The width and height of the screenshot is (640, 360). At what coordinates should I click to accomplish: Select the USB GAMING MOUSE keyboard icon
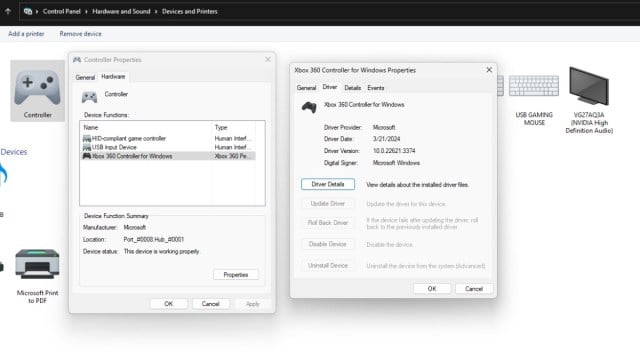(x=533, y=86)
